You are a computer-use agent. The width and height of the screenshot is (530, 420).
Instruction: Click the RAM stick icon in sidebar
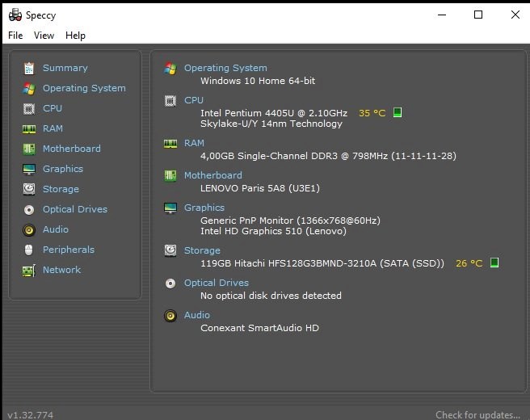[x=29, y=129]
